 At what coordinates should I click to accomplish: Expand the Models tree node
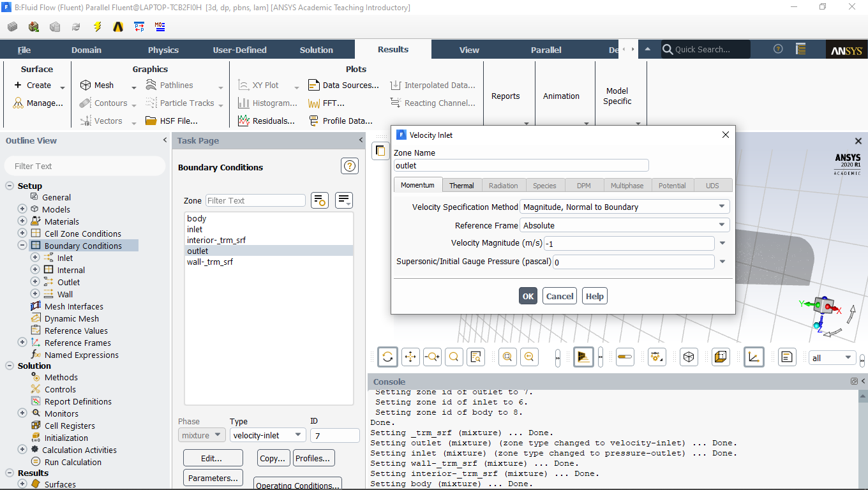22,209
